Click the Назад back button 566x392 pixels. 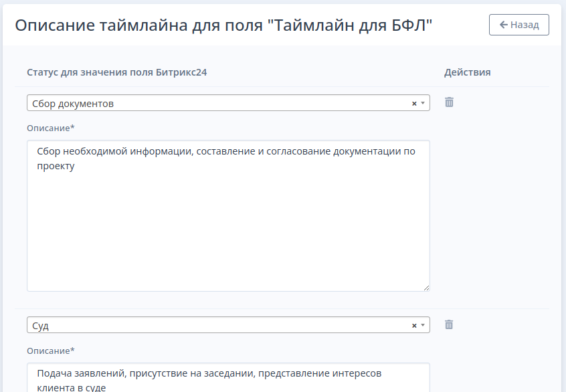point(518,25)
